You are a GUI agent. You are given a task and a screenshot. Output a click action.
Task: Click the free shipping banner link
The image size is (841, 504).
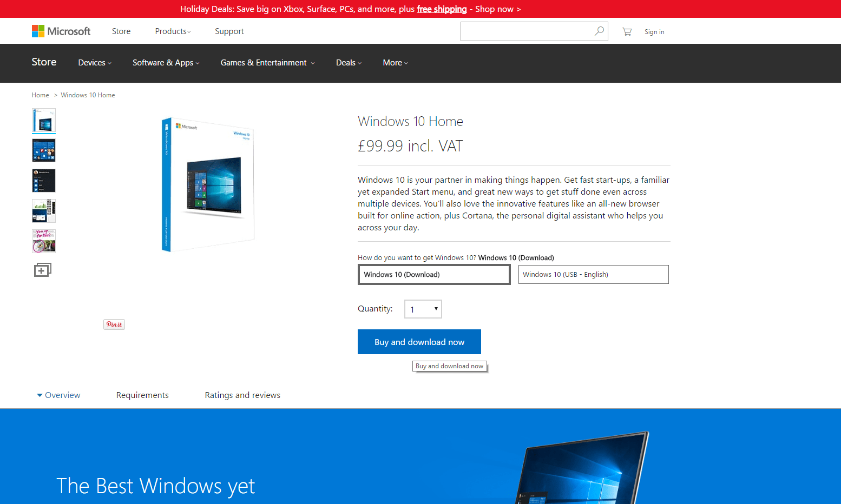coord(442,9)
